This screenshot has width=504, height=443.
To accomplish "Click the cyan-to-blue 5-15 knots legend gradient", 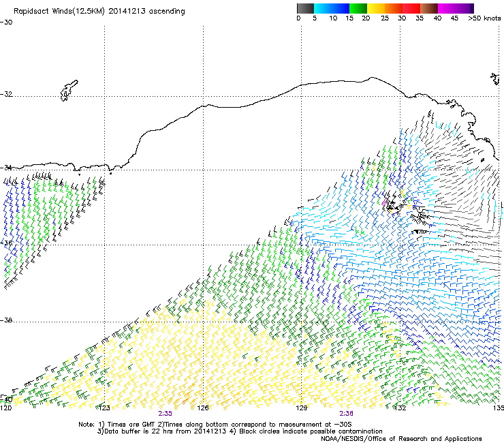I will [332, 8].
